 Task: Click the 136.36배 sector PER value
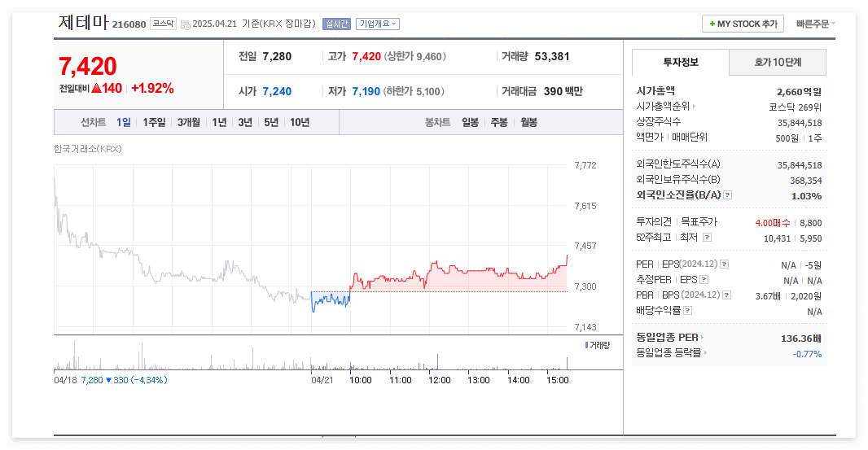pyautogui.click(x=801, y=339)
